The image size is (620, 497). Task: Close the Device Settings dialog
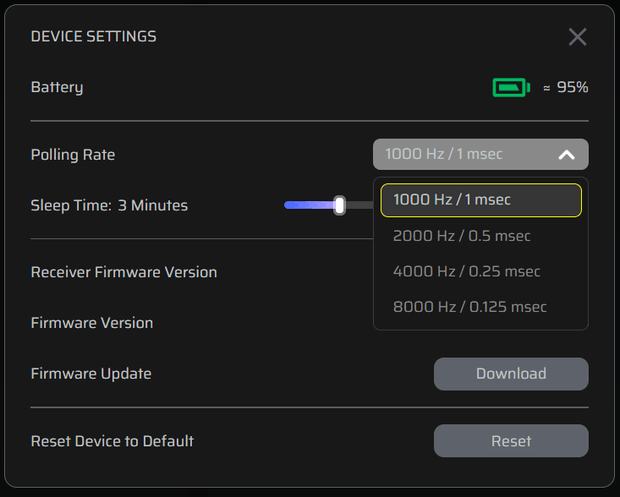point(577,37)
